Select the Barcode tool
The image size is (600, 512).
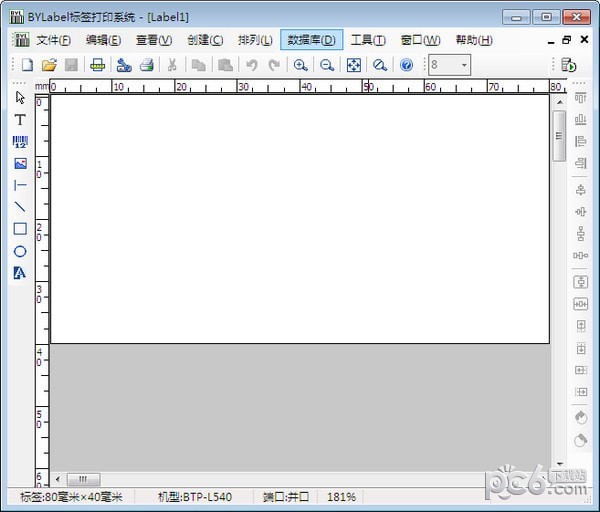[x=20, y=142]
